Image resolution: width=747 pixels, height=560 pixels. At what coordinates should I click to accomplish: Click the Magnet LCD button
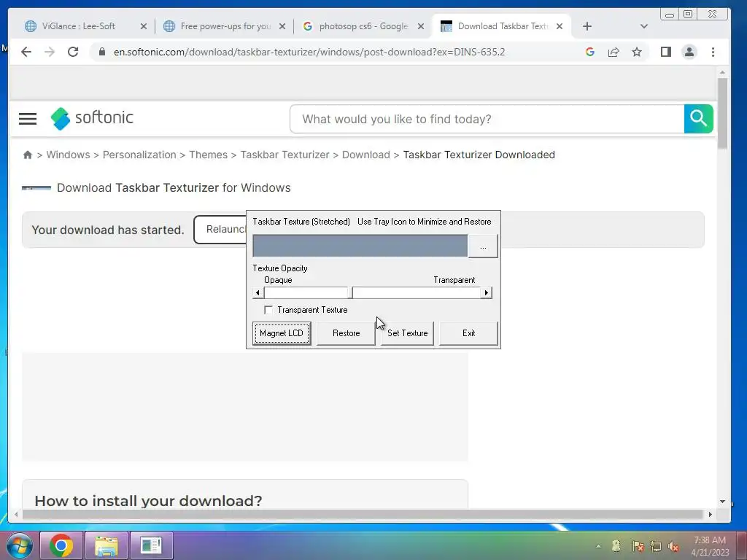pos(282,333)
